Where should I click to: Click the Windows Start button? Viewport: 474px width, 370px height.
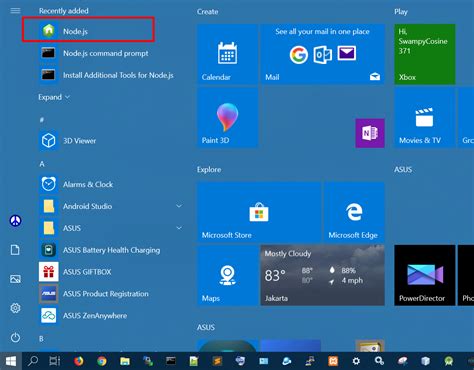point(11,361)
